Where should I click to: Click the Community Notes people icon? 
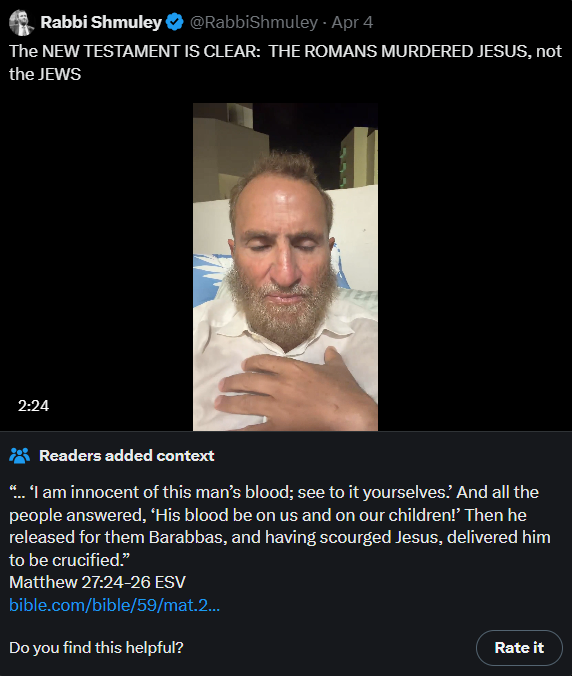click(19, 456)
